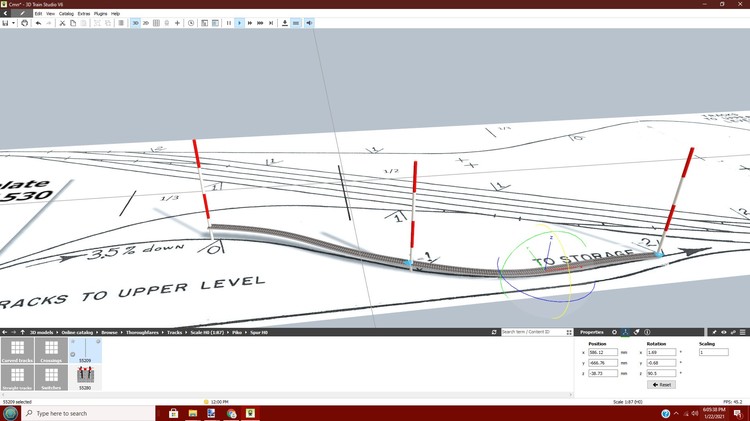Toggle sound with the speaker icon
The width and height of the screenshot is (750, 421).
(308, 22)
